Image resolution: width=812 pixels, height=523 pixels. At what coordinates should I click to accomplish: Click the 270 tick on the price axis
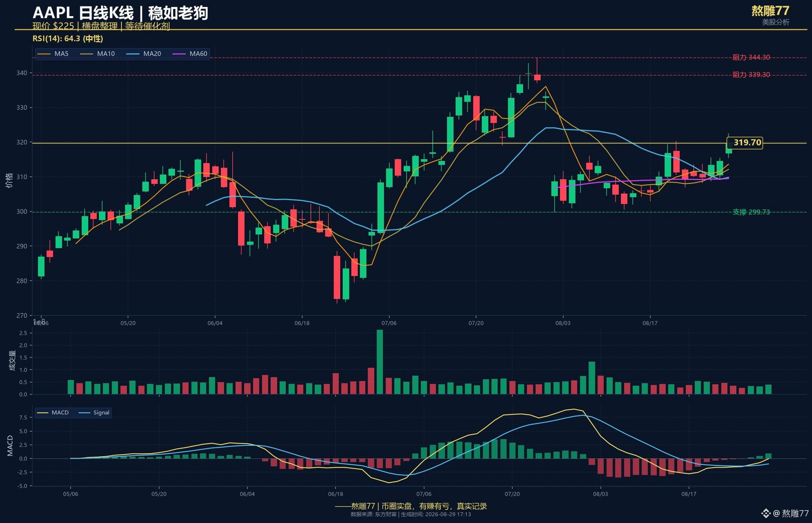(22, 315)
